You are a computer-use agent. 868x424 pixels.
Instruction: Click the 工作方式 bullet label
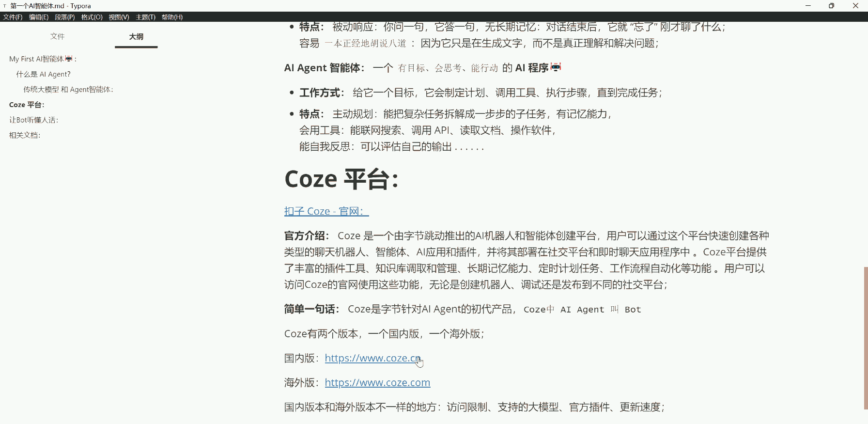point(322,93)
